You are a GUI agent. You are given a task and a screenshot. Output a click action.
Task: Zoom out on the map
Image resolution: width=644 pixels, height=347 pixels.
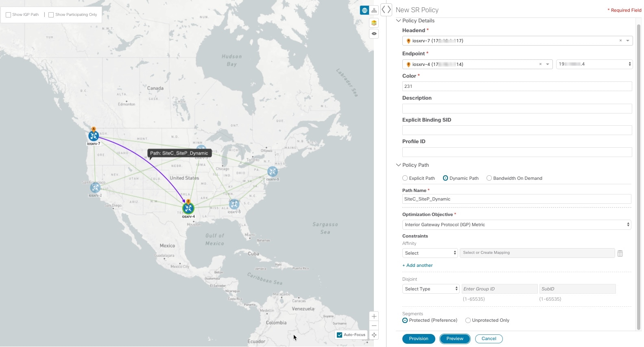click(x=374, y=325)
